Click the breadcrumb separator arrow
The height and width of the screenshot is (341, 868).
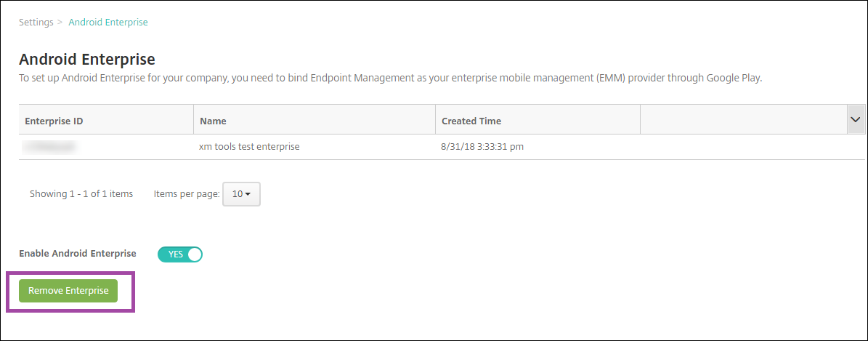click(x=60, y=23)
